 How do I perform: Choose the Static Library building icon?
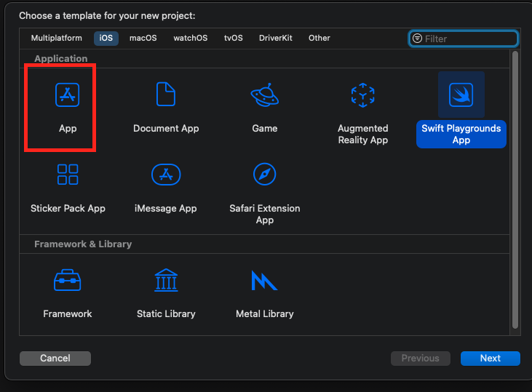(166, 280)
